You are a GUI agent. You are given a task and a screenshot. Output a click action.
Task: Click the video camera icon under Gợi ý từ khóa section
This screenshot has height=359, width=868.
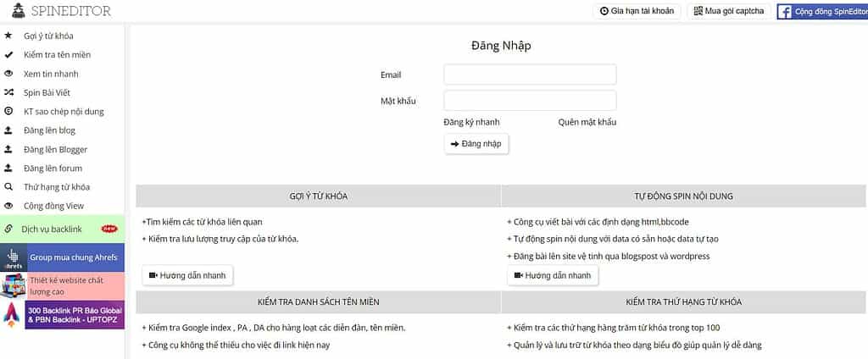(153, 275)
